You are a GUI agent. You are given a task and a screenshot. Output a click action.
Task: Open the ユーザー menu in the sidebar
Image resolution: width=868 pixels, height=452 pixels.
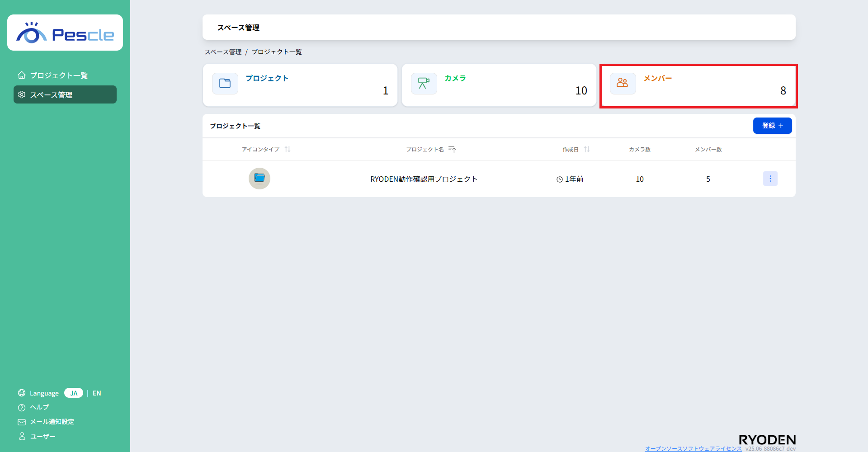[42, 437]
